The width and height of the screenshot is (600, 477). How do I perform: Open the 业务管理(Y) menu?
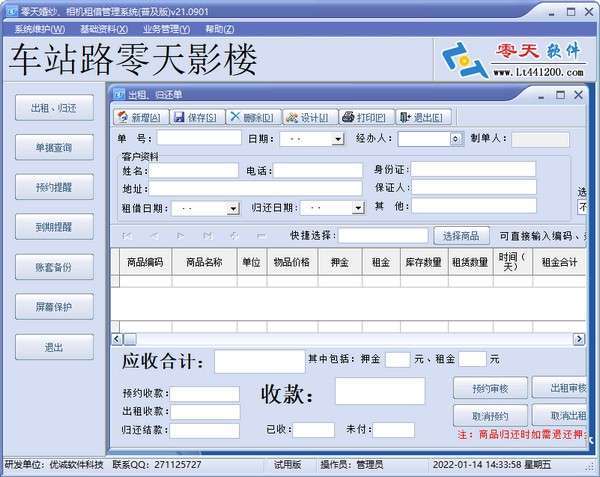pyautogui.click(x=166, y=29)
